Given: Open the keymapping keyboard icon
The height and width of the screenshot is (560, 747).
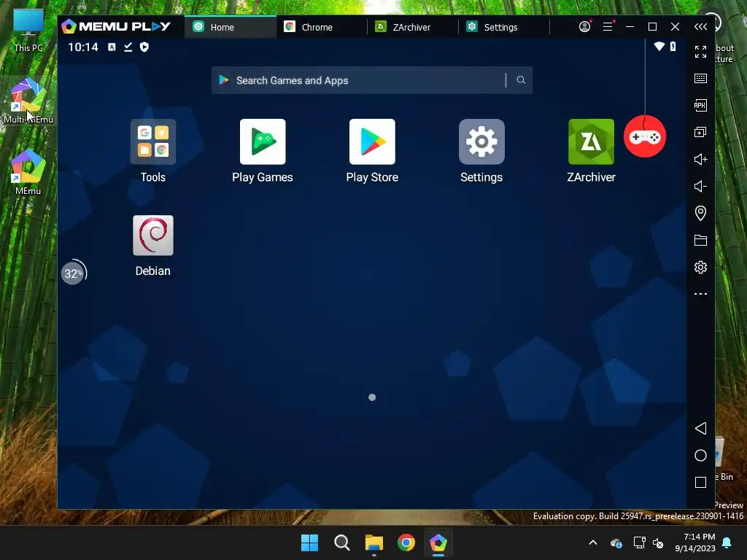Looking at the screenshot, I should tap(700, 79).
